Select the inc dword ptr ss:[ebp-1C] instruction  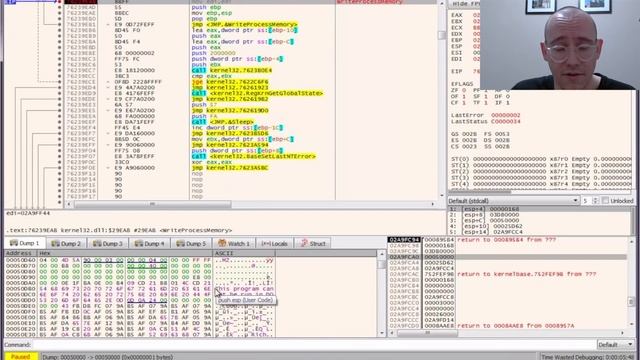click(237, 128)
